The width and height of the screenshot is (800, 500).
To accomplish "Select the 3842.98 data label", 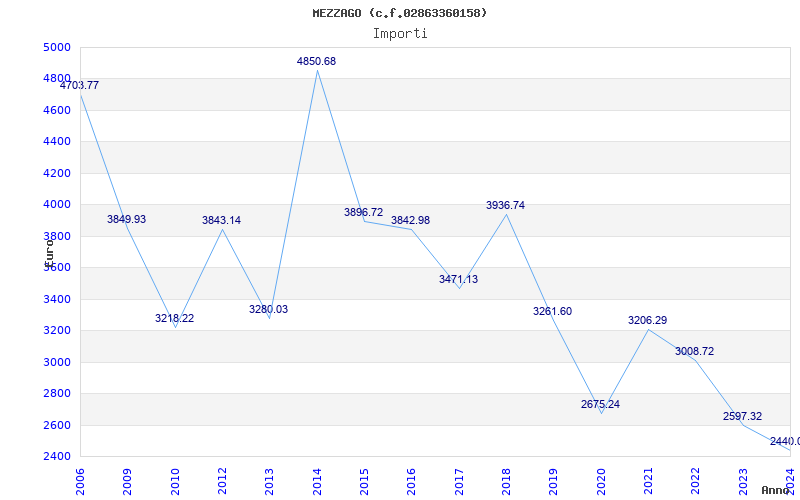I will tap(410, 220).
